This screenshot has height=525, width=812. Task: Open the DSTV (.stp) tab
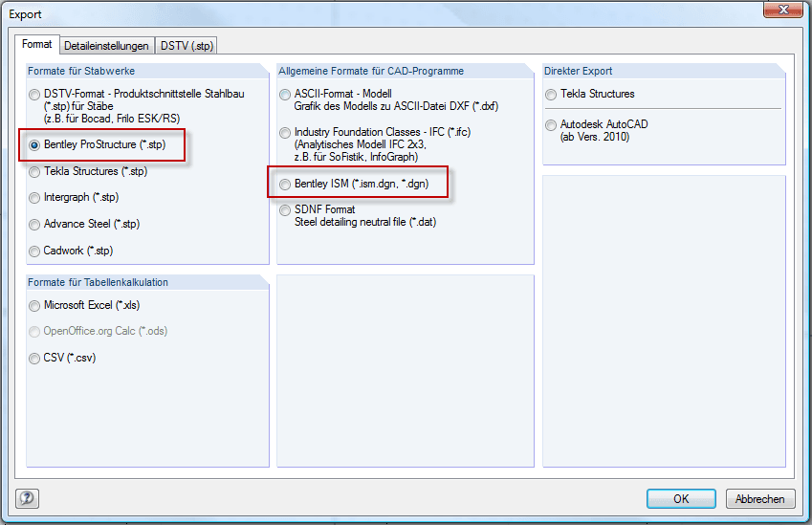pos(187,46)
